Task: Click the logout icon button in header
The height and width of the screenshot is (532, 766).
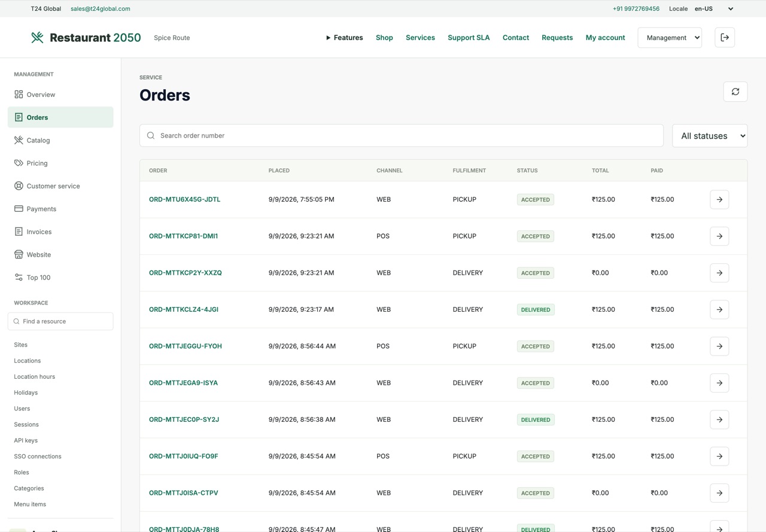Action: click(725, 38)
